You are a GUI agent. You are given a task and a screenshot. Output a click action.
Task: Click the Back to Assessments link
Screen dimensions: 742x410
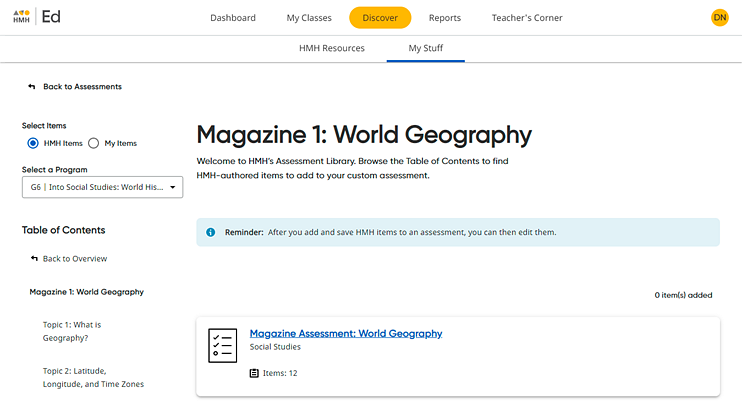click(x=82, y=87)
